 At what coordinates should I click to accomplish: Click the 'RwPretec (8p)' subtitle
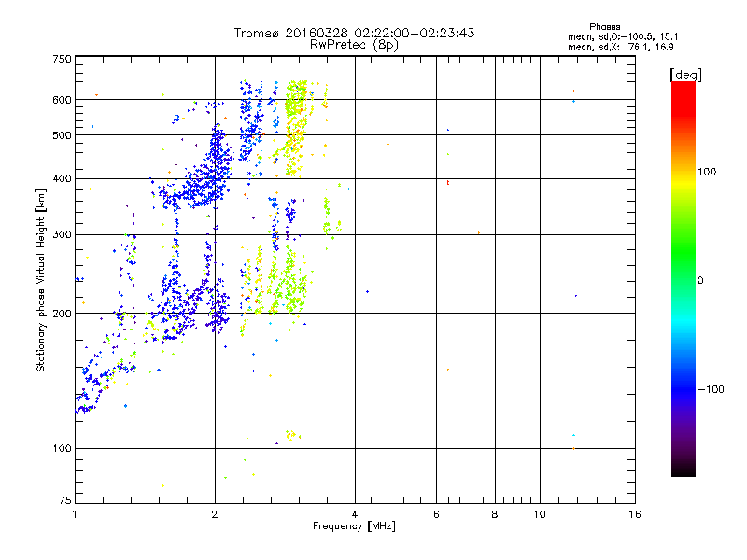click(x=354, y=45)
